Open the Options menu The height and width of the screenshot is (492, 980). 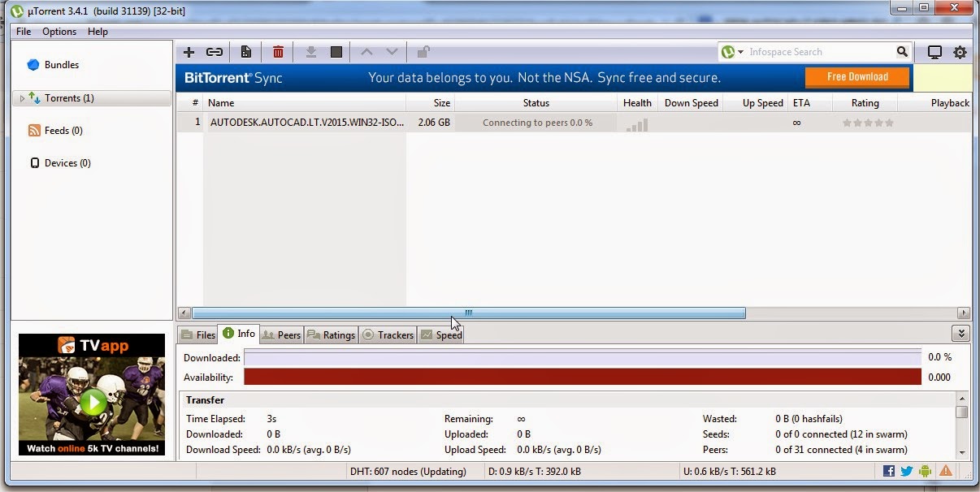click(x=59, y=32)
